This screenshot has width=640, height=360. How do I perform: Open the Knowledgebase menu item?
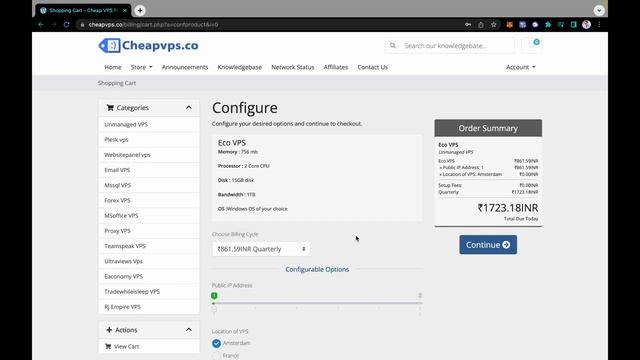(x=240, y=67)
